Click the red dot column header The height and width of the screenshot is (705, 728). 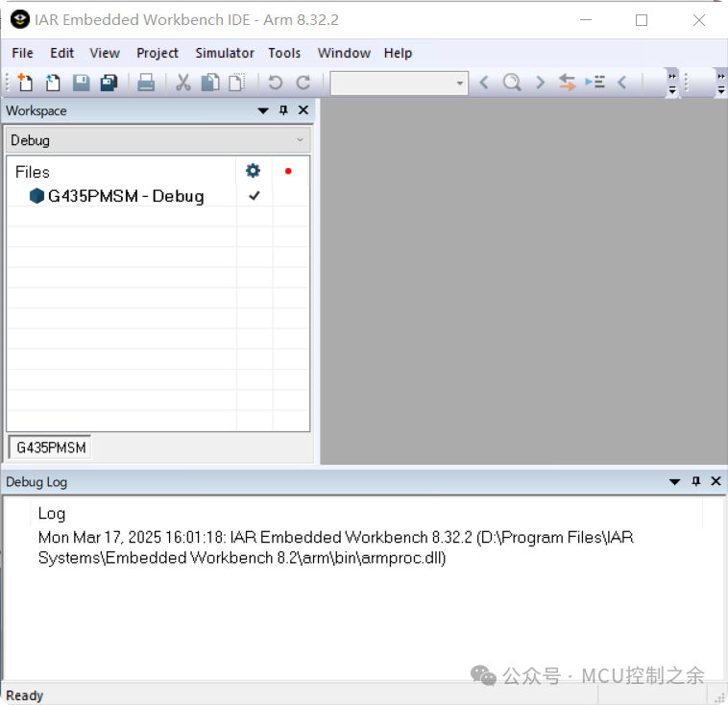click(288, 171)
